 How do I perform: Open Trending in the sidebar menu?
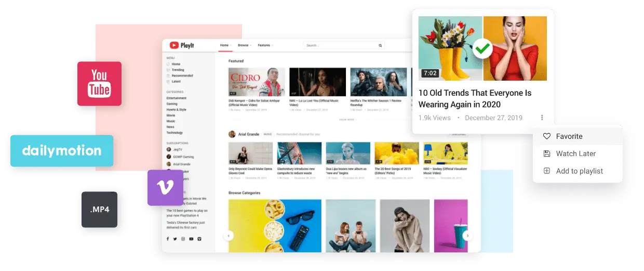coord(178,70)
